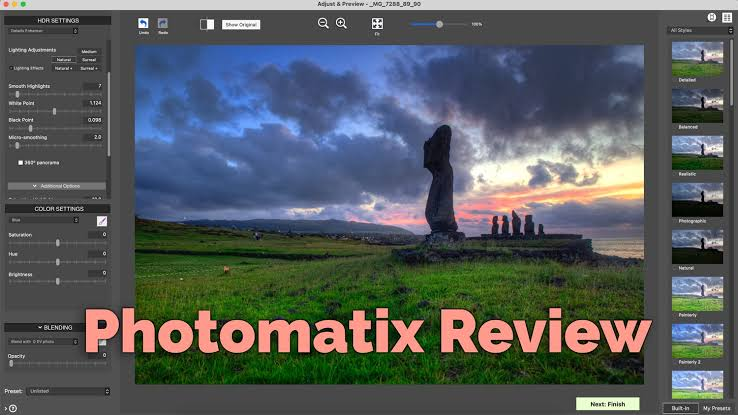The width and height of the screenshot is (738, 415).
Task: Open the All Styles filter dropdown
Action: [x=700, y=30]
